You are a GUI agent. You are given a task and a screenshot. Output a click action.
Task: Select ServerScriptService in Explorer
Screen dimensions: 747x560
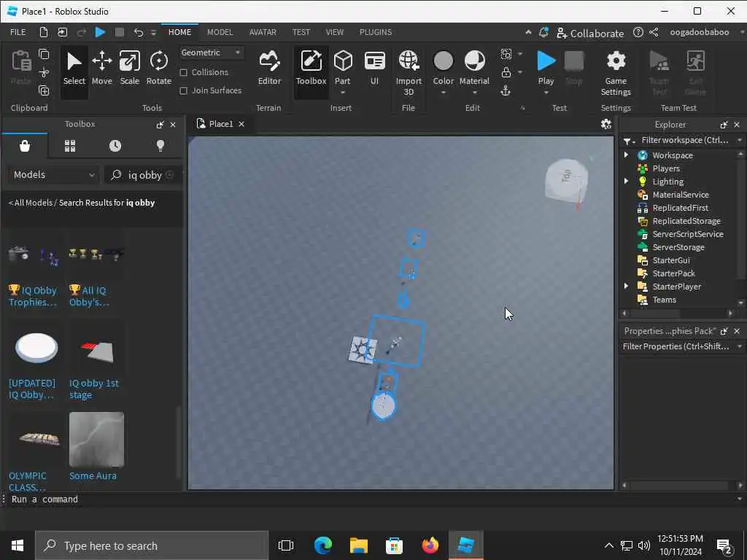pos(687,234)
